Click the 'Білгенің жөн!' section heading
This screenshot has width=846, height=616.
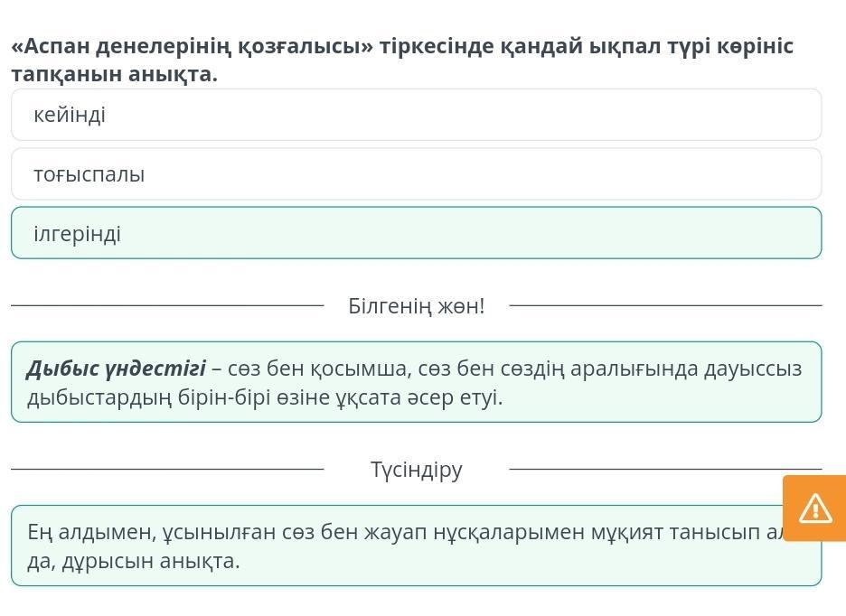(x=417, y=306)
